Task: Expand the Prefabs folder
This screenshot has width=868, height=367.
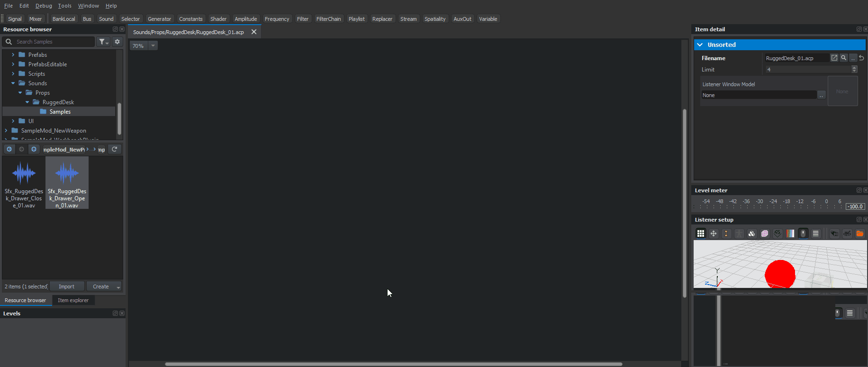Action: [x=13, y=55]
